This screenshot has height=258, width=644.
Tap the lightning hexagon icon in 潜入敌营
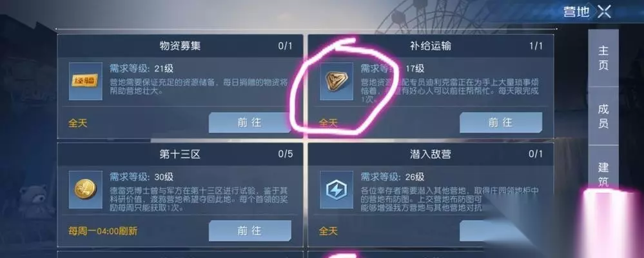point(337,190)
